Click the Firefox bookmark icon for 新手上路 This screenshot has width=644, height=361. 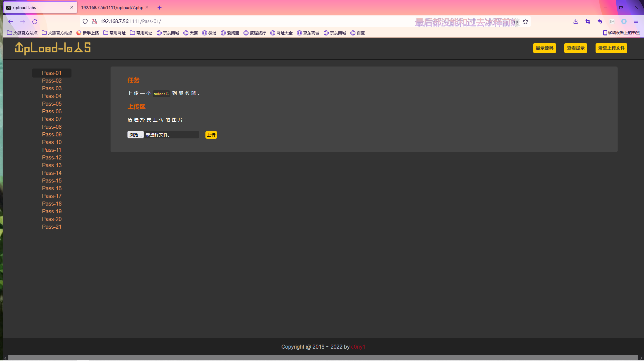[x=88, y=33]
